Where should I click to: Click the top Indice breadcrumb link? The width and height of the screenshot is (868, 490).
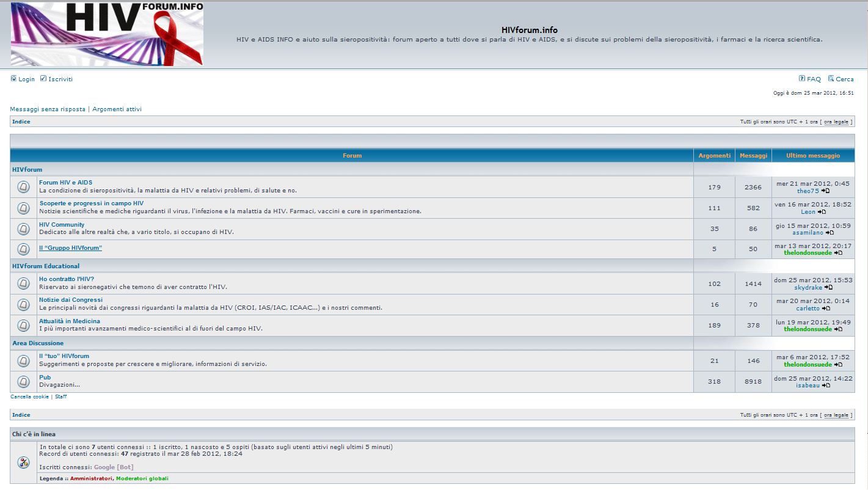pos(21,122)
